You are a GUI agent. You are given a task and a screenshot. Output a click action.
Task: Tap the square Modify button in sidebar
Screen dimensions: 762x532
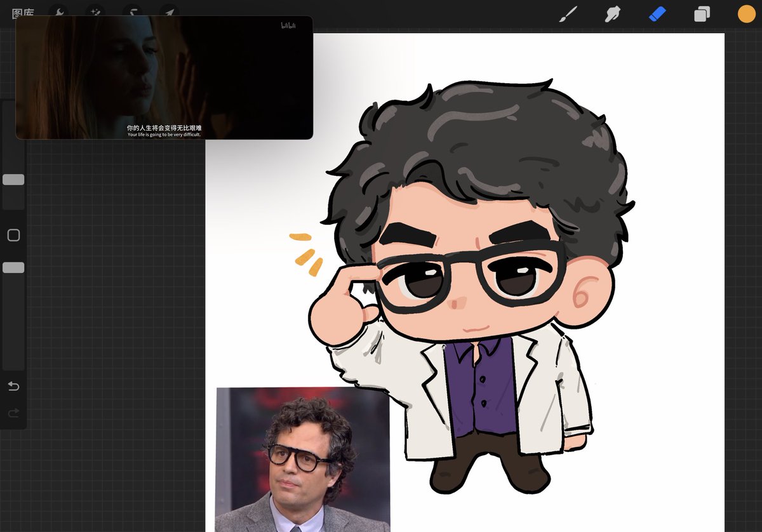click(x=13, y=236)
